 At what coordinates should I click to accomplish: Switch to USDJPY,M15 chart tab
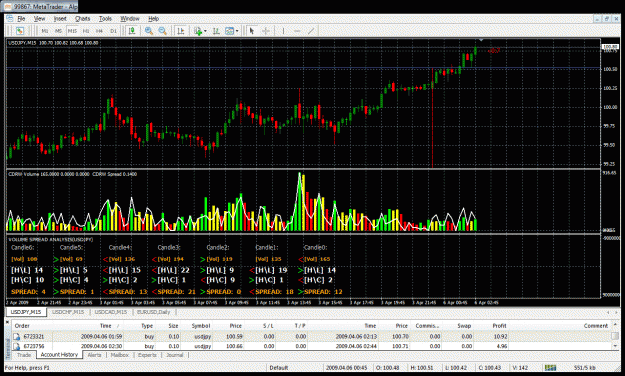point(26,312)
